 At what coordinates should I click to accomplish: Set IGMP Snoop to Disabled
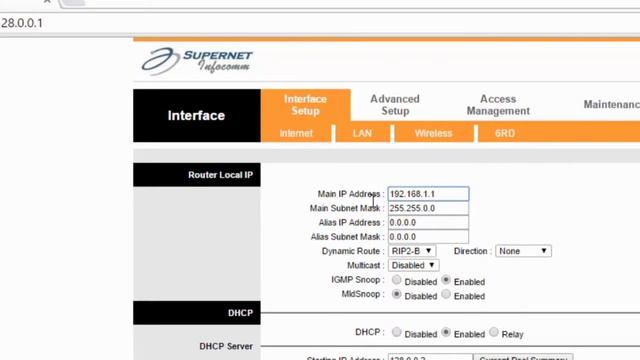[396, 280]
